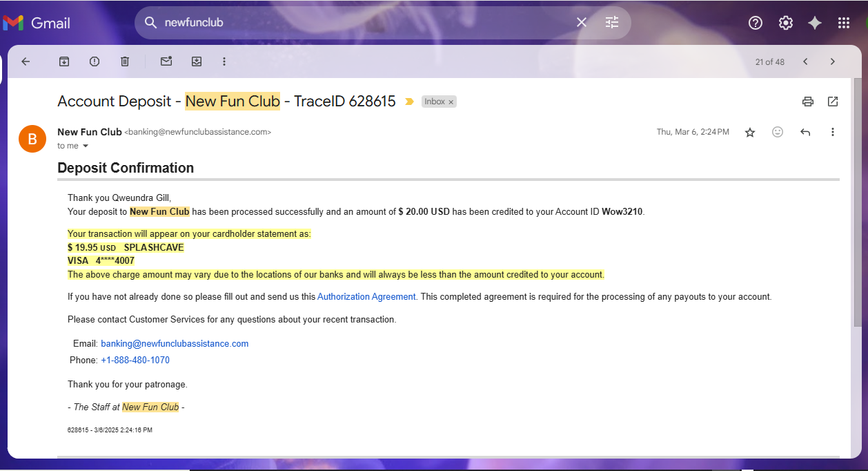Click the greeting 'Thank you Qweundra Gill,'
This screenshot has width=868, height=471.
pos(119,198)
